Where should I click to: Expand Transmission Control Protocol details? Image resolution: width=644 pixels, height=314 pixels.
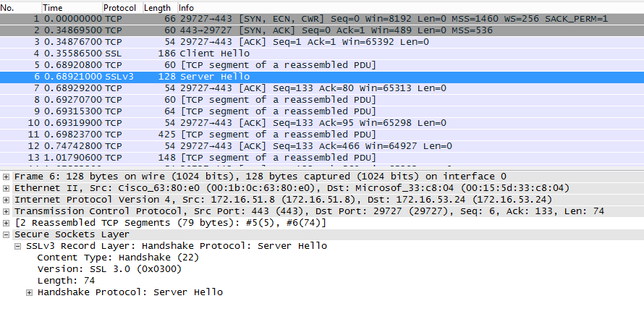pos(7,211)
